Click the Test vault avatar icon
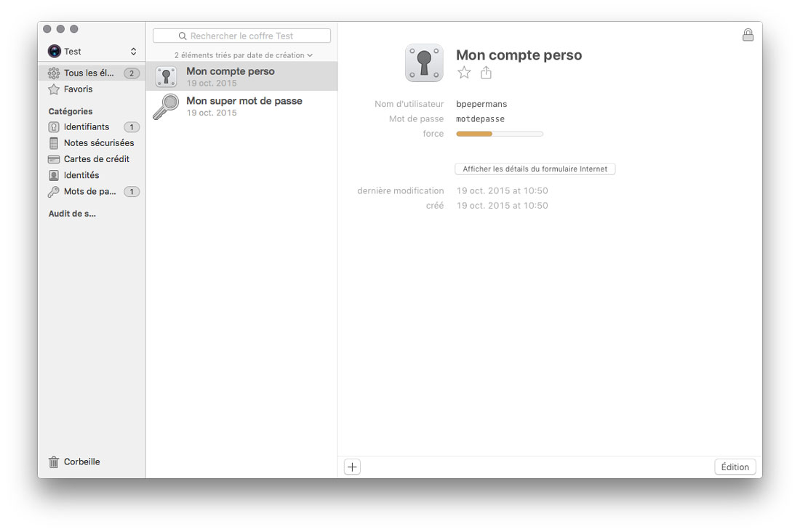 pyautogui.click(x=54, y=51)
